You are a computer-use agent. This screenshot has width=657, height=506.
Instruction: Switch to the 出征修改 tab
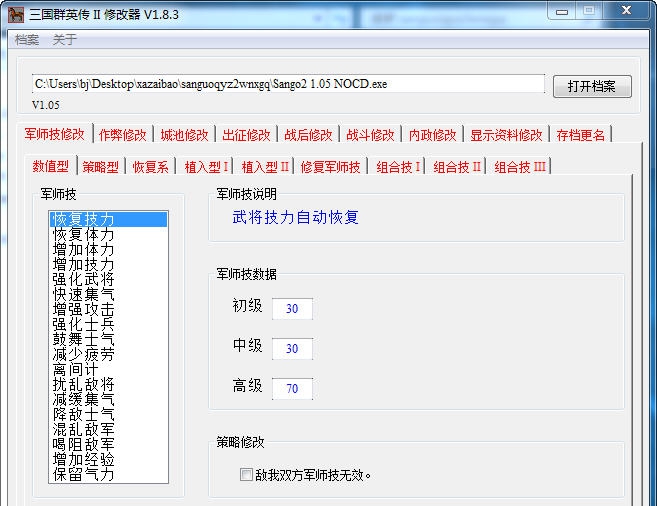(x=246, y=135)
